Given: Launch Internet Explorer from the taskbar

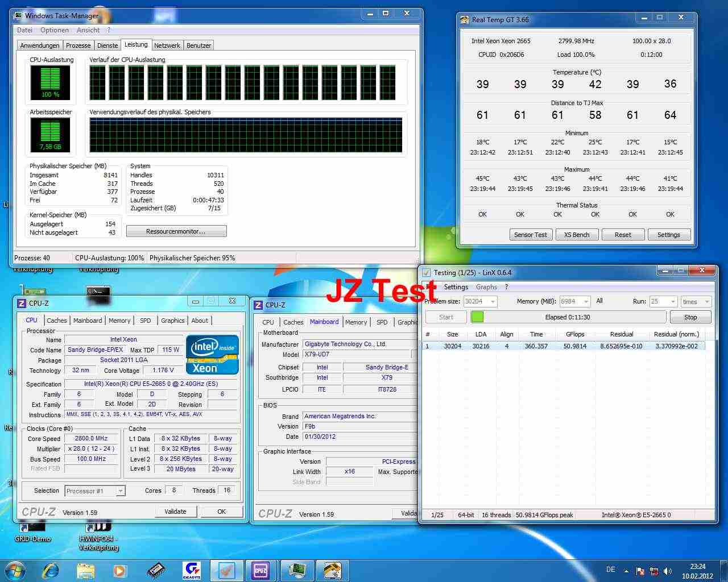Looking at the screenshot, I should coord(51,570).
